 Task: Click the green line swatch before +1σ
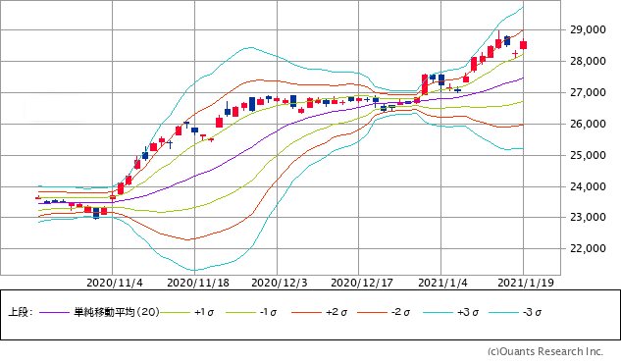click(x=176, y=313)
